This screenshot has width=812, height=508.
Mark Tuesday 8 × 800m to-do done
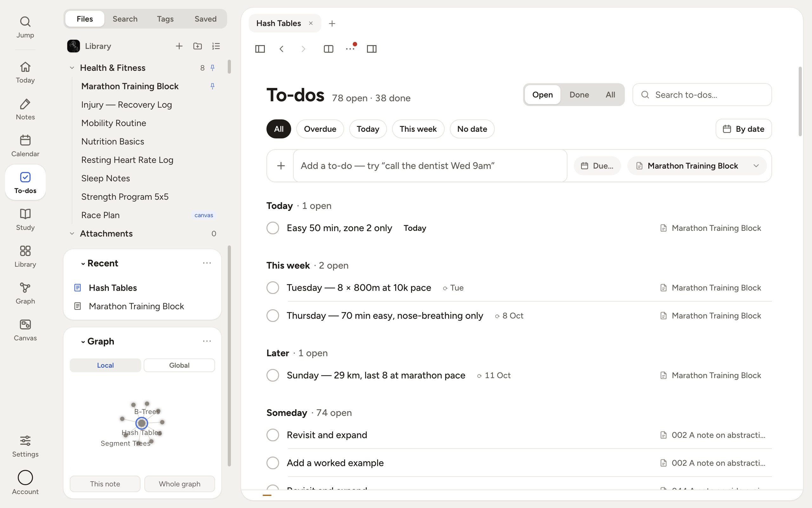273,288
